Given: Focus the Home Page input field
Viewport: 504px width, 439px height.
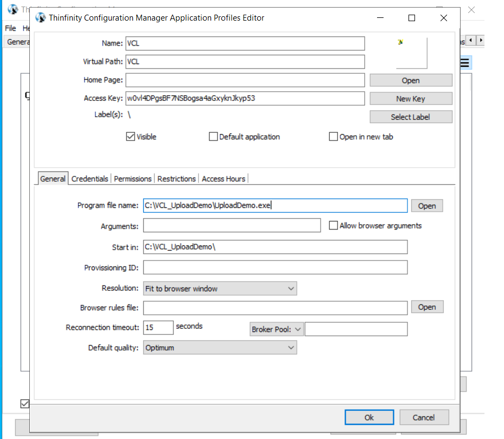Looking at the screenshot, I should click(x=245, y=80).
